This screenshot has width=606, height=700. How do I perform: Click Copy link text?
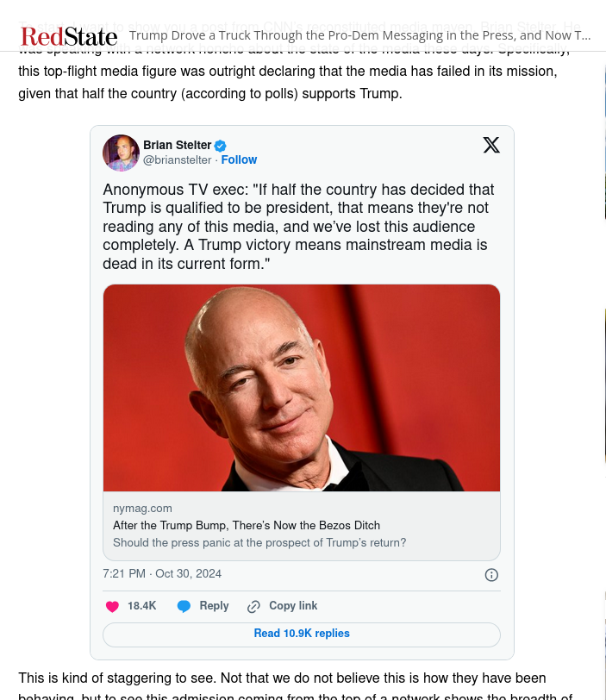pos(293,606)
